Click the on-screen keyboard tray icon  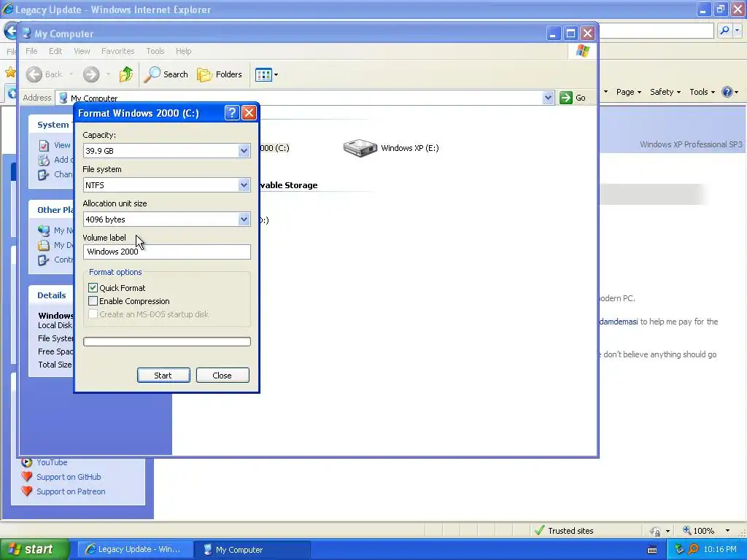point(652,550)
